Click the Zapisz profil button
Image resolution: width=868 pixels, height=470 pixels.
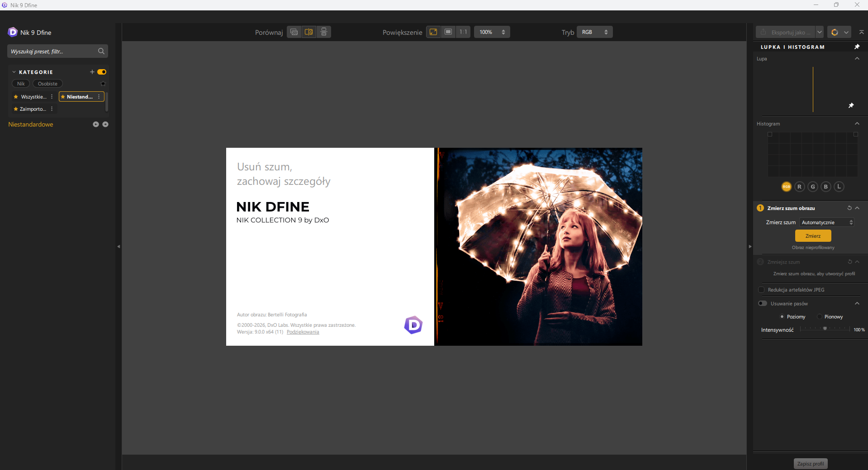click(811, 464)
